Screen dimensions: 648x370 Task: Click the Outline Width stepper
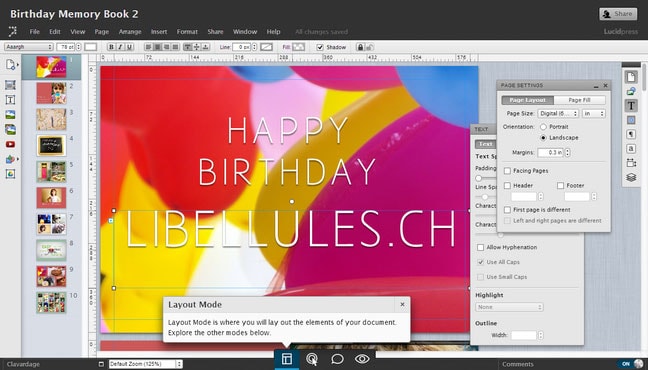[540, 335]
